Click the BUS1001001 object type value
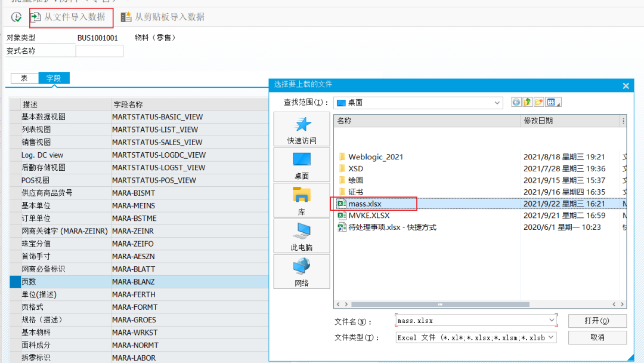Viewport: 644px width, 363px height. click(x=98, y=38)
